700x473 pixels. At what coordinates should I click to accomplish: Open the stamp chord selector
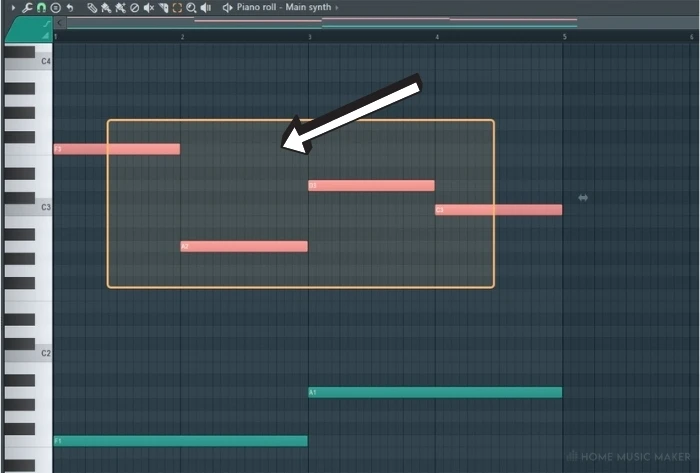pos(55,8)
